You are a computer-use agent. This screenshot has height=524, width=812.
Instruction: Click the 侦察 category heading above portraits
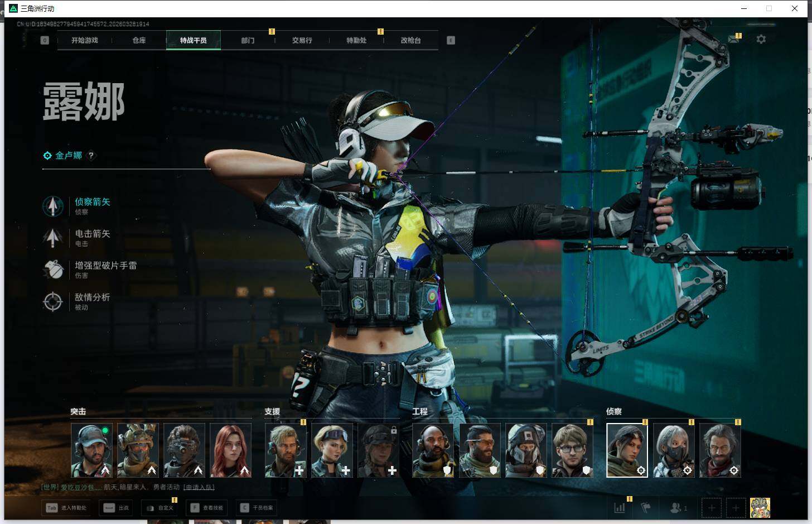coord(614,412)
